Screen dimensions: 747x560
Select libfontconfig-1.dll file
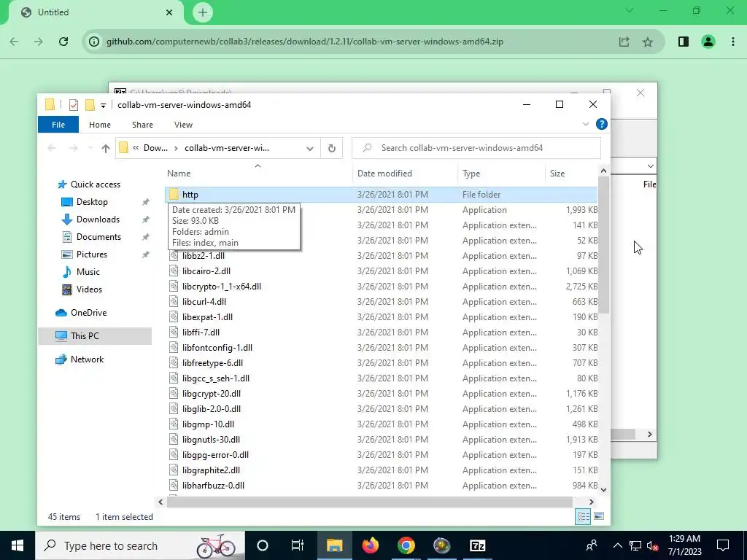pos(217,348)
